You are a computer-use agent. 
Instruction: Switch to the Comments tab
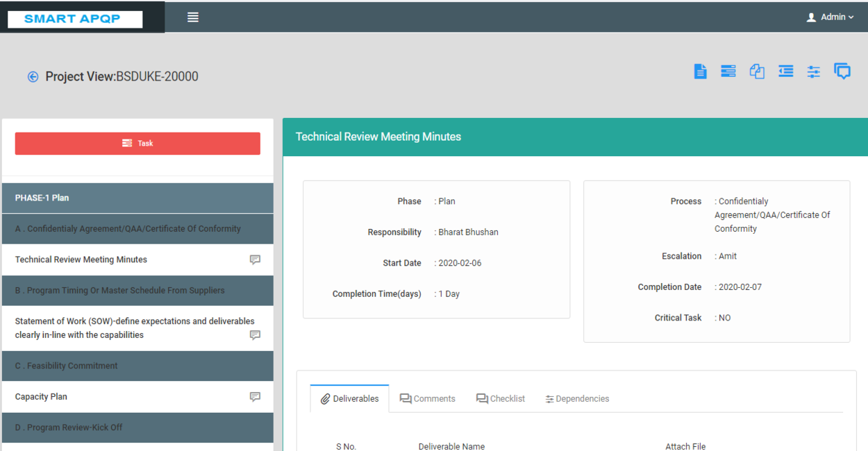428,399
